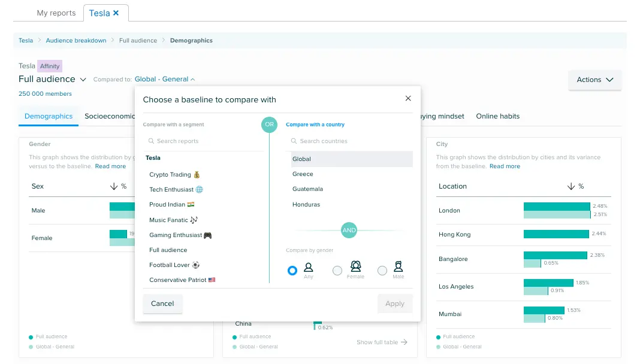The image size is (640, 364).
Task: Click the search icon in reports field
Action: [150, 141]
